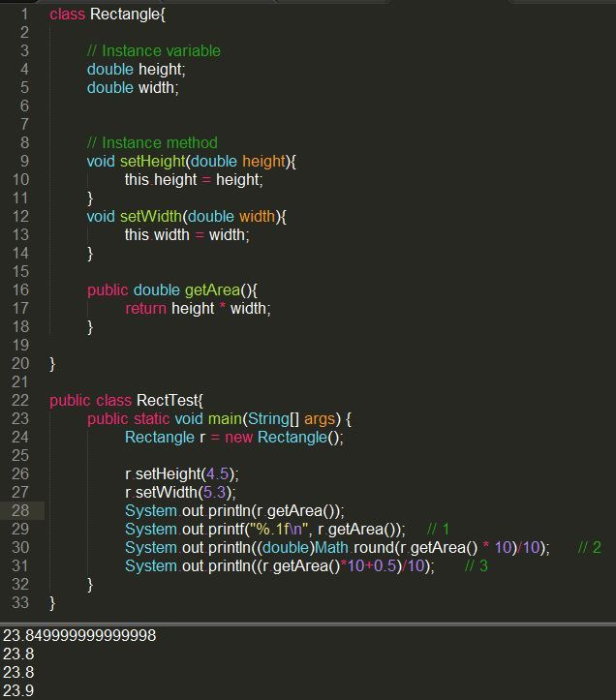Click the setWidth method name on line 12

pos(150,217)
